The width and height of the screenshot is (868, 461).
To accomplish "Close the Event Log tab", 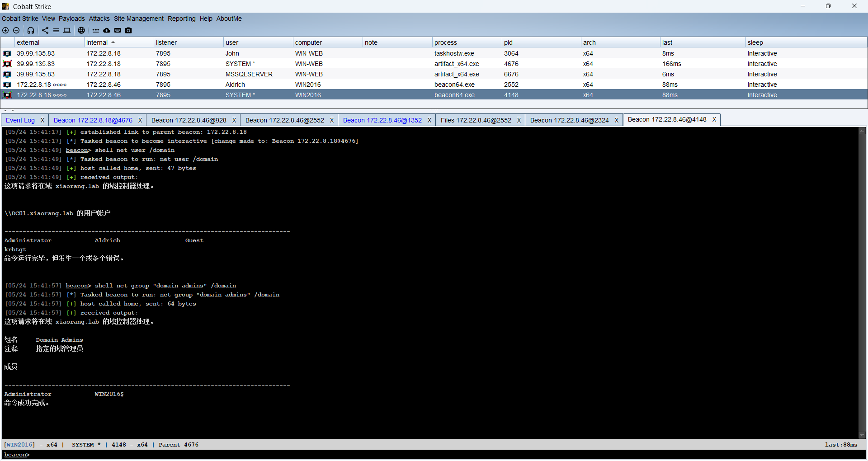I will pyautogui.click(x=42, y=120).
